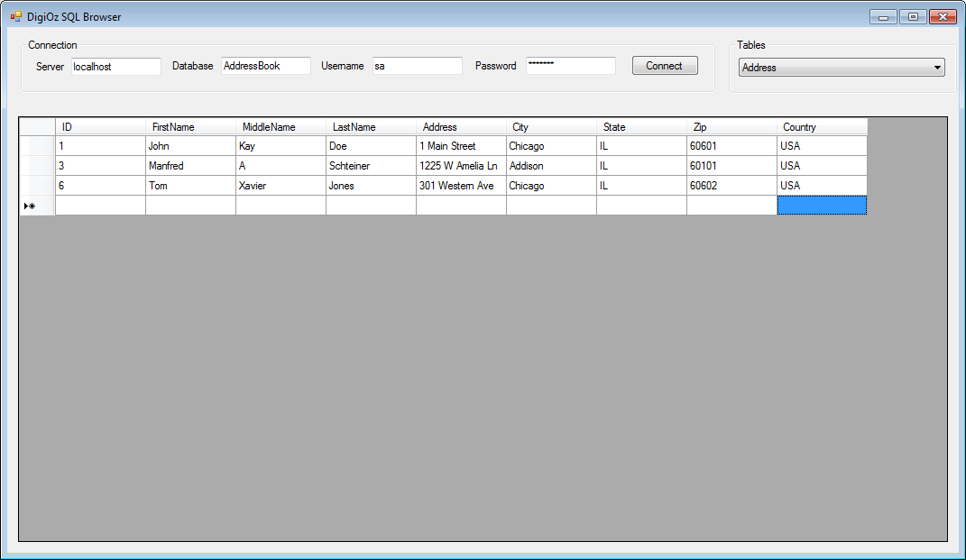
Task: Maximize the DigiOz SQL Browser window
Action: point(913,16)
